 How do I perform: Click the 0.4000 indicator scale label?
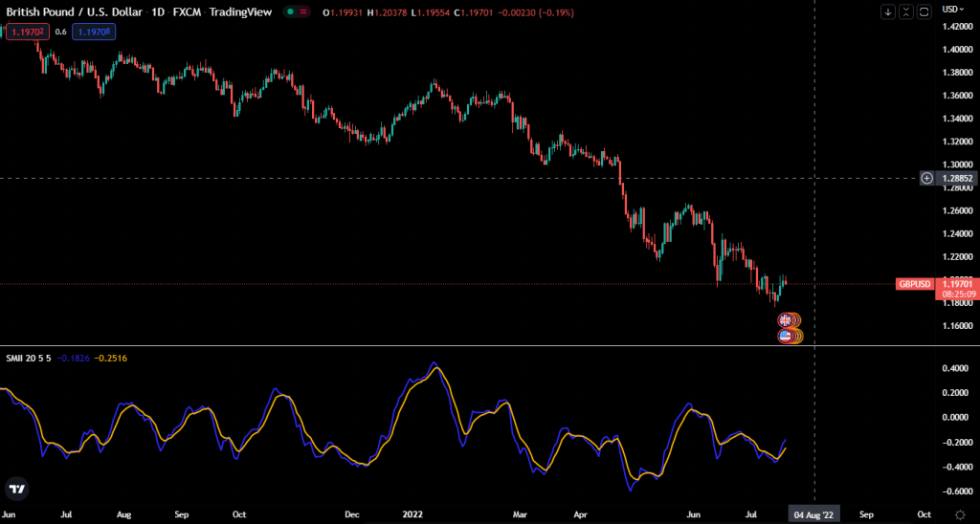pos(958,368)
